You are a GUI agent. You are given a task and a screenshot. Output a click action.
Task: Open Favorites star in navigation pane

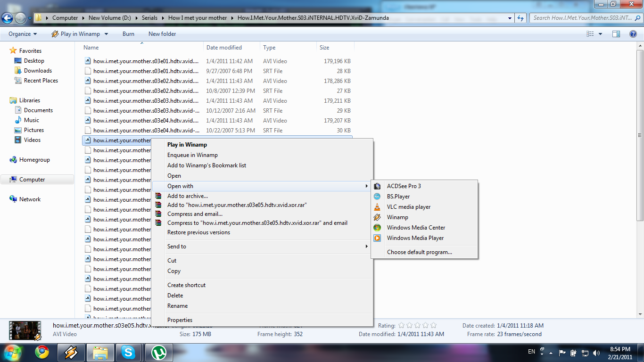[13, 51]
